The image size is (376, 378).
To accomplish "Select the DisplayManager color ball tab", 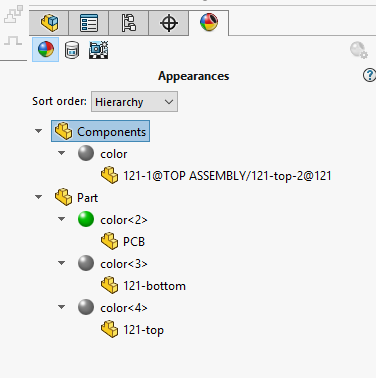I will click(x=209, y=23).
